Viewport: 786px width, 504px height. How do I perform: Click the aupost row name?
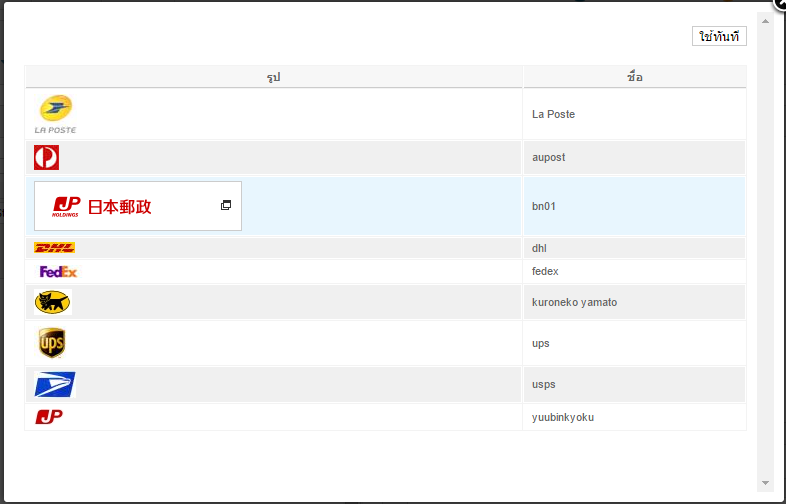pos(549,157)
